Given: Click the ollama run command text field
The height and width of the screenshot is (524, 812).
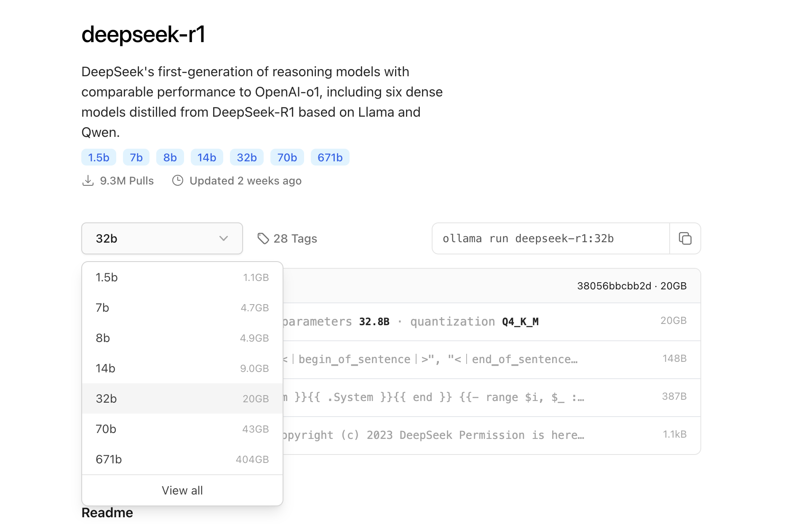Looking at the screenshot, I should coord(550,238).
